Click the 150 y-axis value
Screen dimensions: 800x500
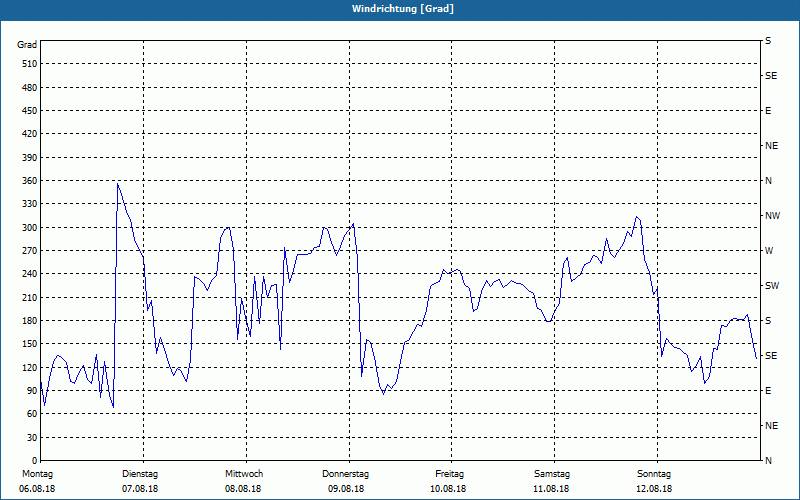30,343
